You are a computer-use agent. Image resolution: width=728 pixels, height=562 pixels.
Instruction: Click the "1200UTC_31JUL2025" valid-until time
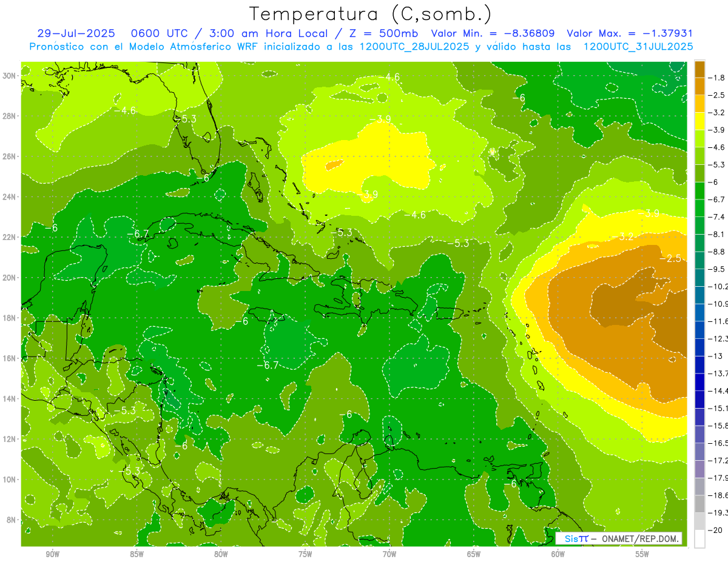click(638, 47)
